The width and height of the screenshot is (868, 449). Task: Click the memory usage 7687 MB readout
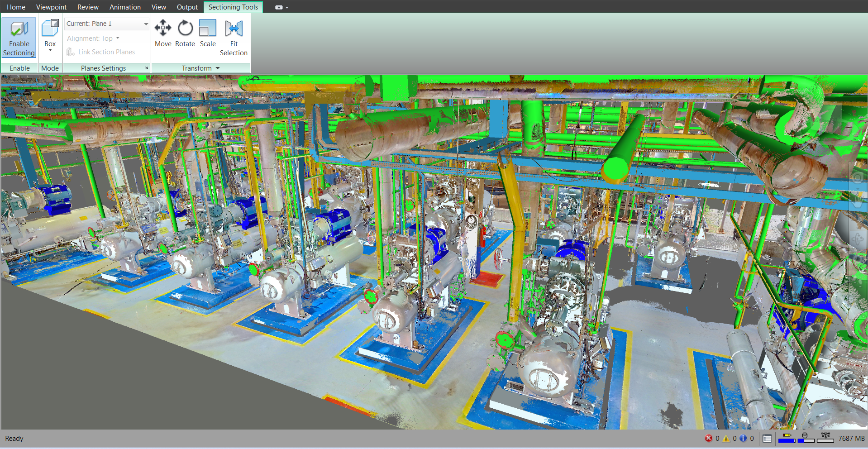pyautogui.click(x=851, y=438)
